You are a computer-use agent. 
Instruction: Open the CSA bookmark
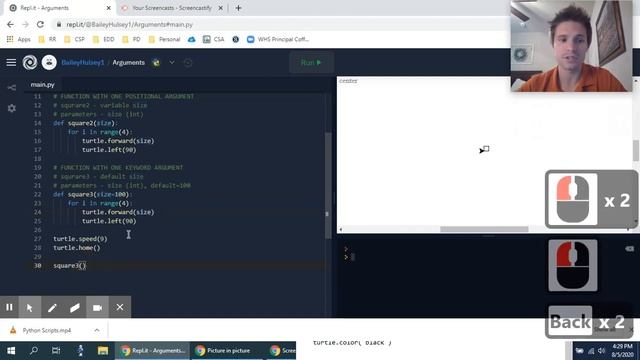(213, 39)
